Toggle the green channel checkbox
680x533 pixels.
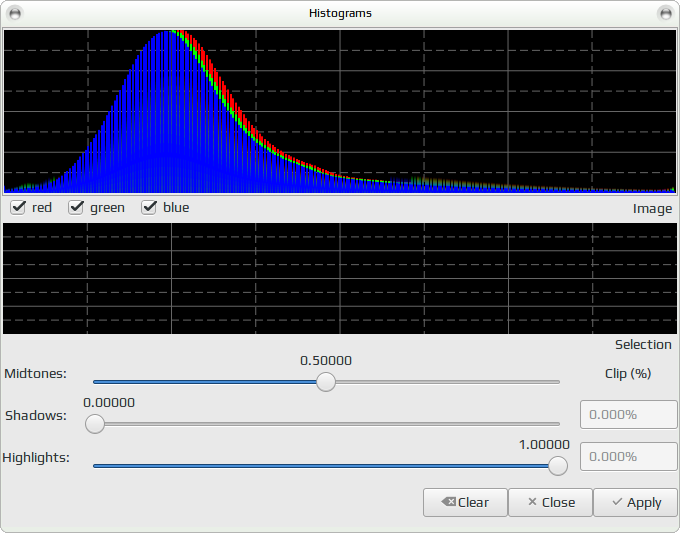(76, 207)
